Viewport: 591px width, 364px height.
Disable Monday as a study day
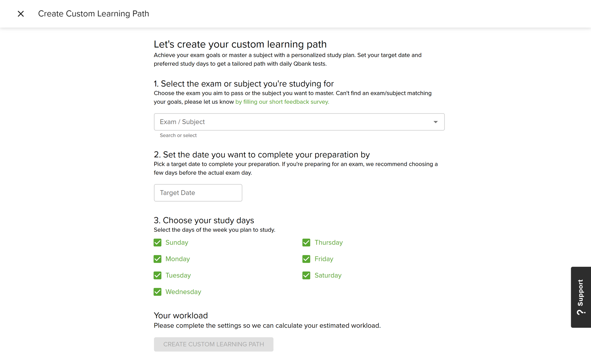coord(157,259)
